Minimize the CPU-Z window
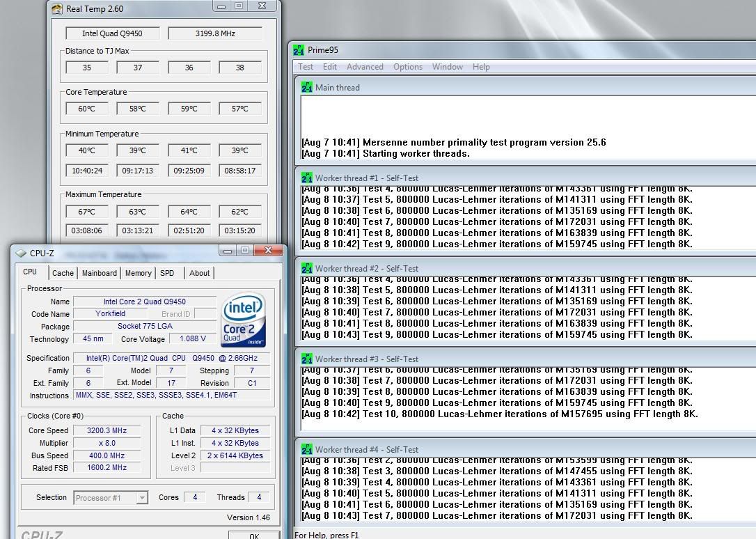 (228, 251)
